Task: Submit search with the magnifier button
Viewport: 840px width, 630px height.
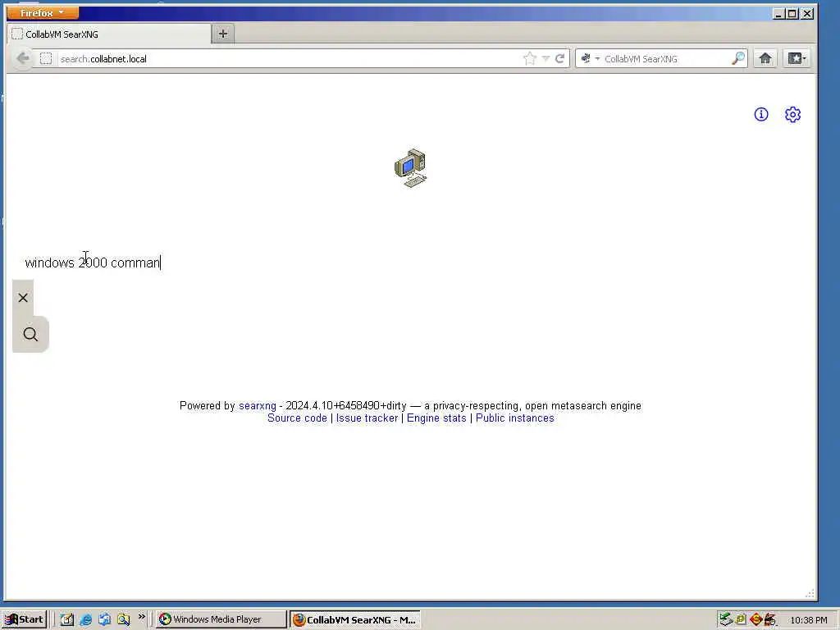Action: click(30, 335)
